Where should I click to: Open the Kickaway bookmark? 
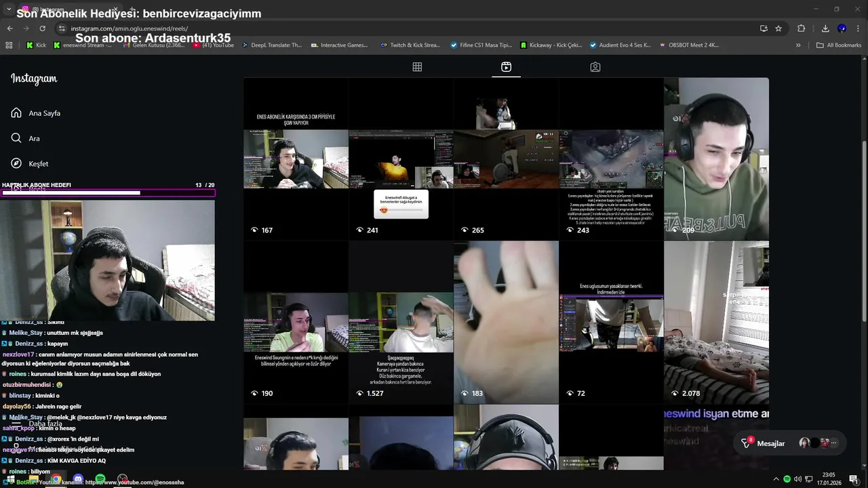tap(551, 45)
